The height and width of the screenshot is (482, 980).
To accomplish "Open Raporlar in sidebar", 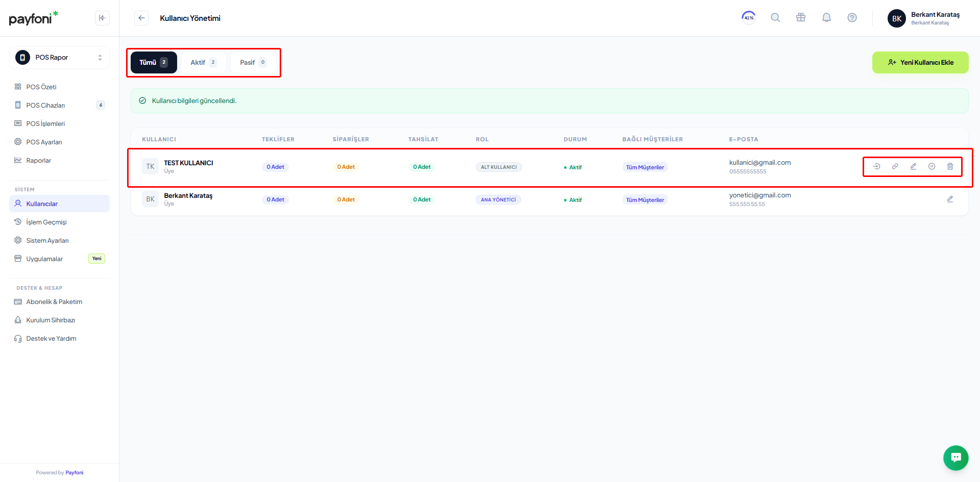I will 59,160.
